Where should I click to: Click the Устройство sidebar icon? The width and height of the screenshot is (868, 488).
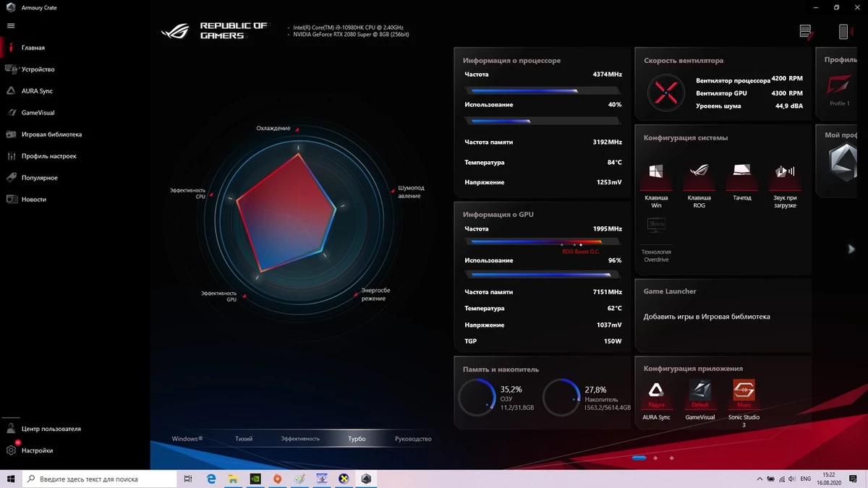pos(11,69)
